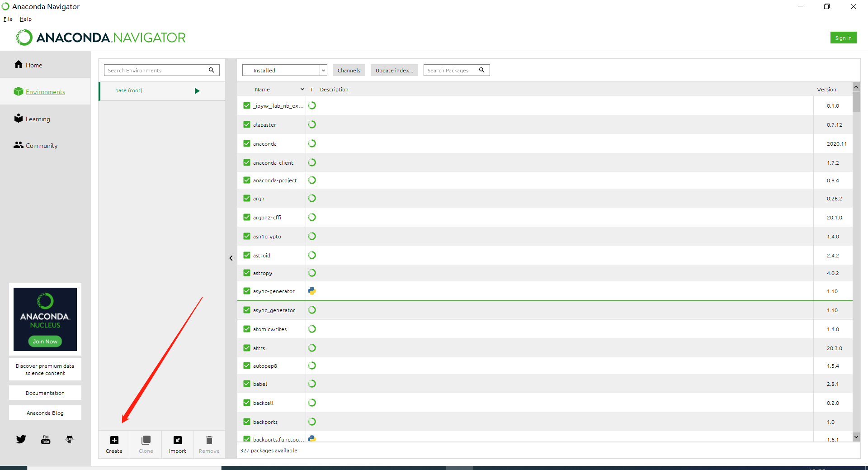Click the Learning icon in sidebar
Viewport: 868px width, 470px height.
point(19,118)
